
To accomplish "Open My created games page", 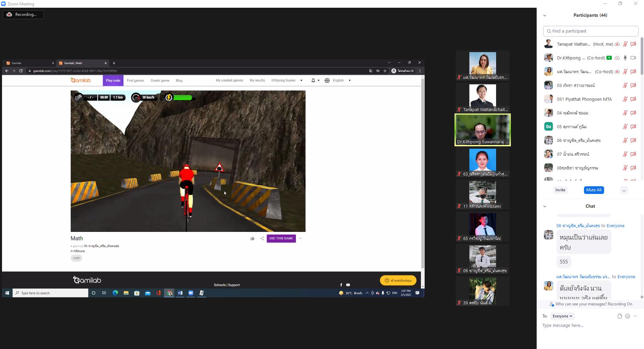I will pos(229,81).
